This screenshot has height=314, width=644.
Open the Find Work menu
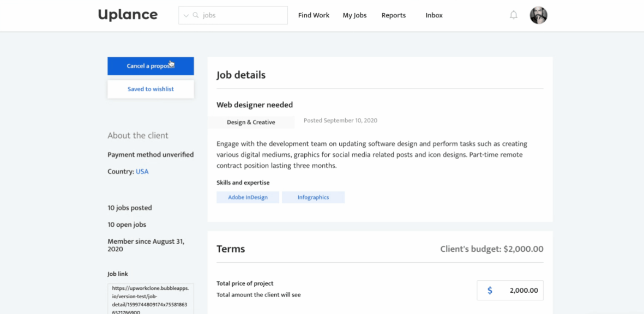pyautogui.click(x=314, y=15)
